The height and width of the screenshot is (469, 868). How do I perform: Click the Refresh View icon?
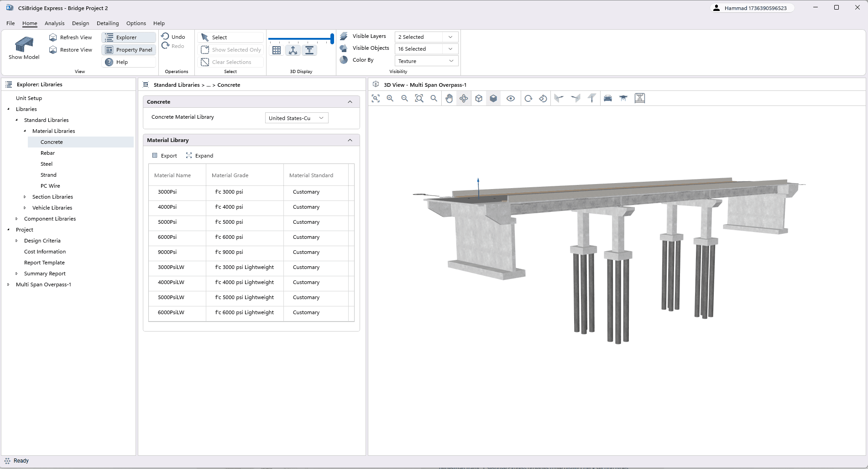53,37
